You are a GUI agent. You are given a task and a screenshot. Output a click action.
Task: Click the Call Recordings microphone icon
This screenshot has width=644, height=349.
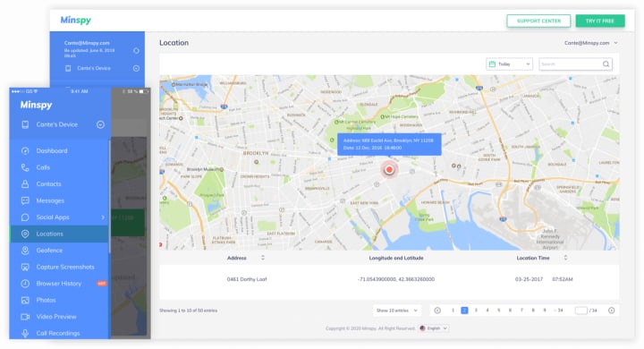coord(25,334)
